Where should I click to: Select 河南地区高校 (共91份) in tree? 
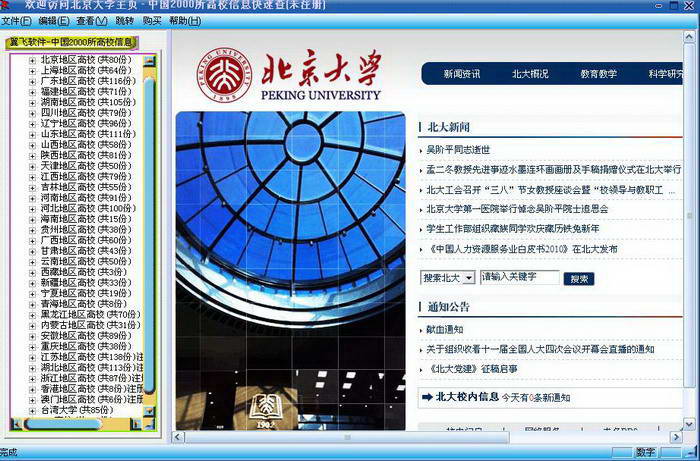(x=87, y=198)
